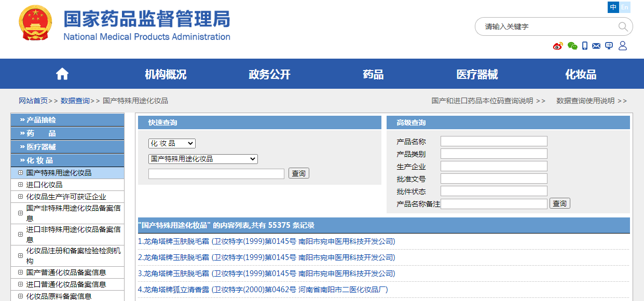Click the 产品名称 input field

click(x=494, y=141)
